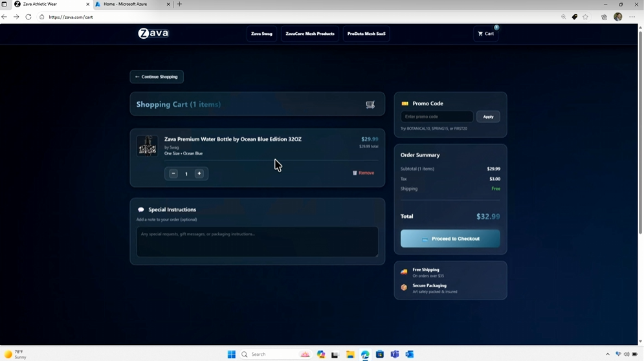
Task: Show hidden system tray icons
Action: tap(607, 355)
